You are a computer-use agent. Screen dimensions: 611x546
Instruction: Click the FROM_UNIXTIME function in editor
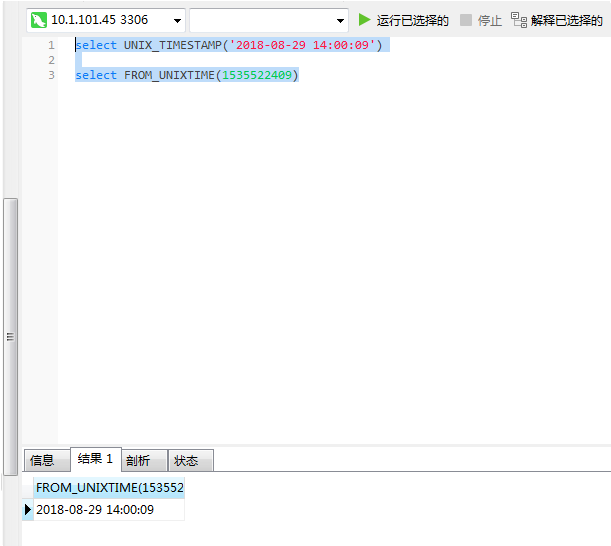click(x=169, y=75)
